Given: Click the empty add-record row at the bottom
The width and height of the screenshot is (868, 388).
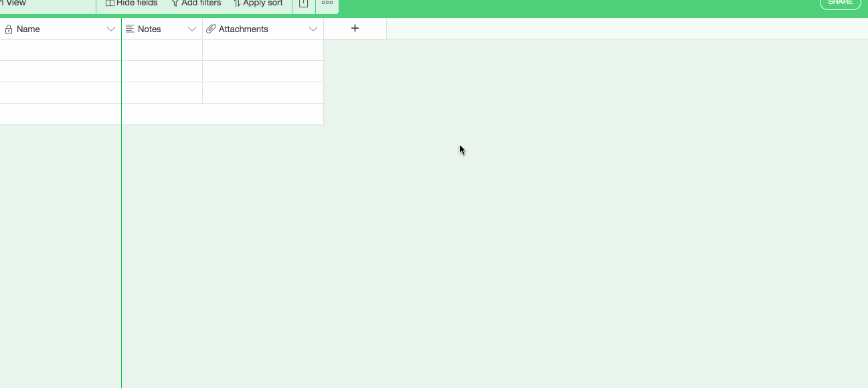Looking at the screenshot, I should [161, 114].
